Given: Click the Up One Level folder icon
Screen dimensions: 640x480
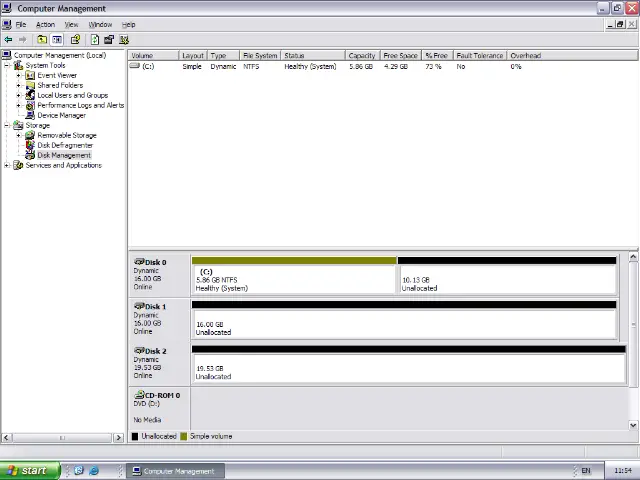Looking at the screenshot, I should click(x=41, y=40).
